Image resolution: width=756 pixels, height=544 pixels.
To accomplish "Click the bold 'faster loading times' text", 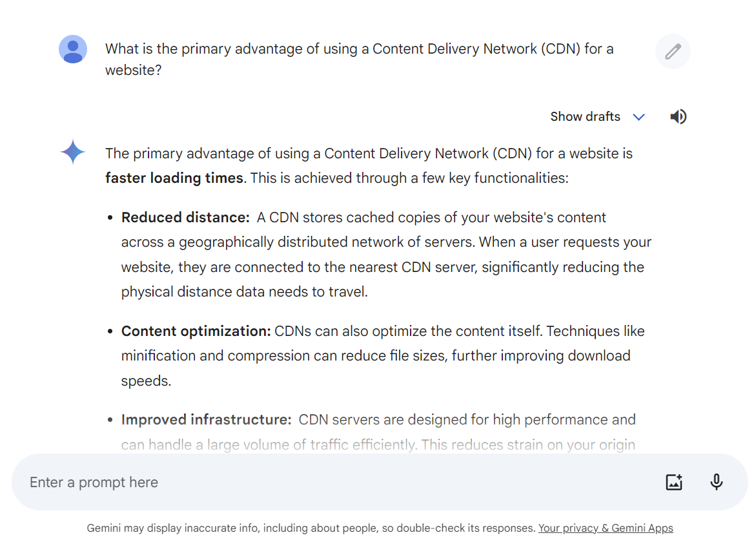I will (x=174, y=178).
